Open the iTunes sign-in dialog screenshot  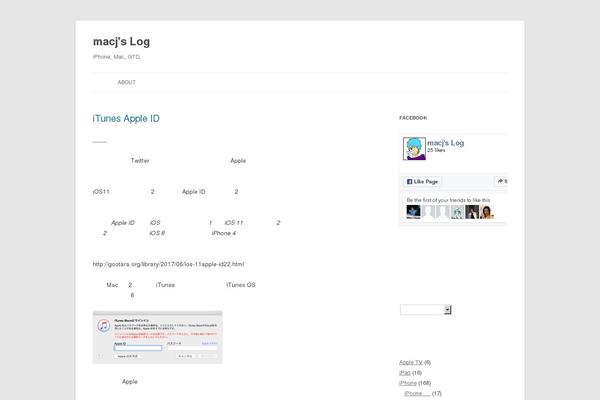click(x=157, y=337)
